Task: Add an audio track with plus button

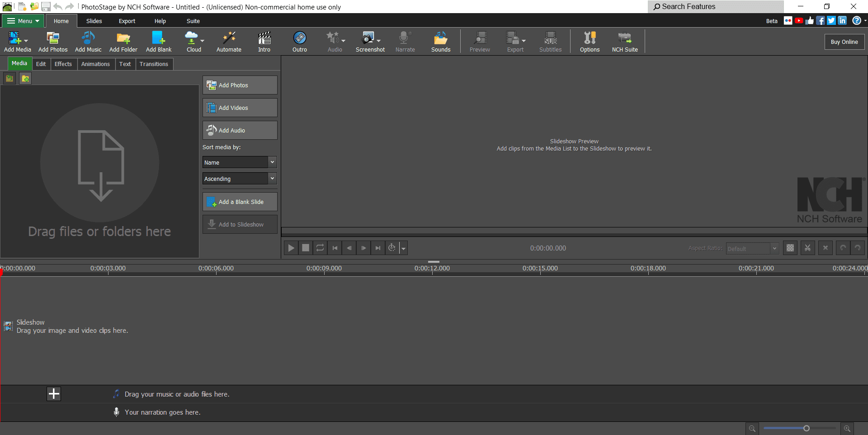Action: coord(54,394)
